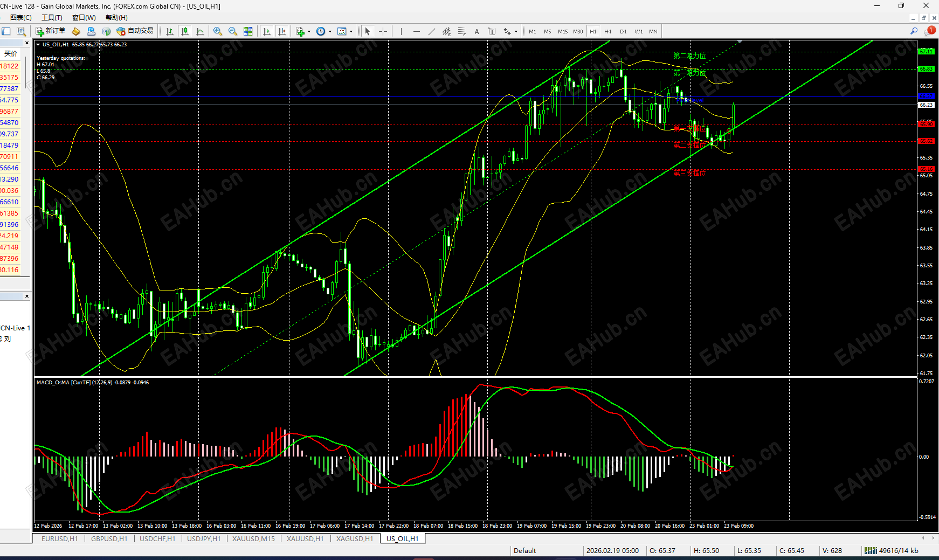Screen dimensions: 939x560
Task: Select the H1 timeframe button
Action: 593,31
